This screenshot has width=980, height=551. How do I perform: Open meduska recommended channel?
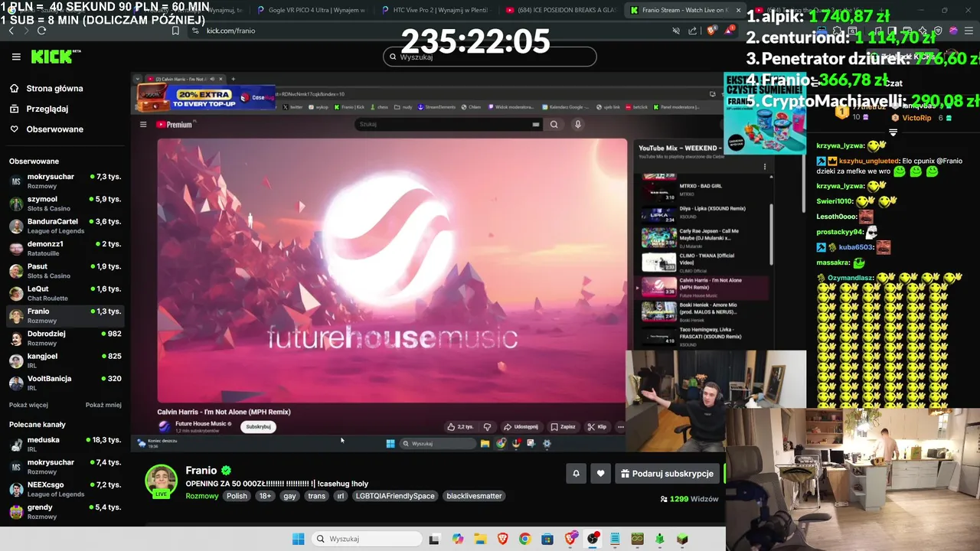(x=64, y=444)
